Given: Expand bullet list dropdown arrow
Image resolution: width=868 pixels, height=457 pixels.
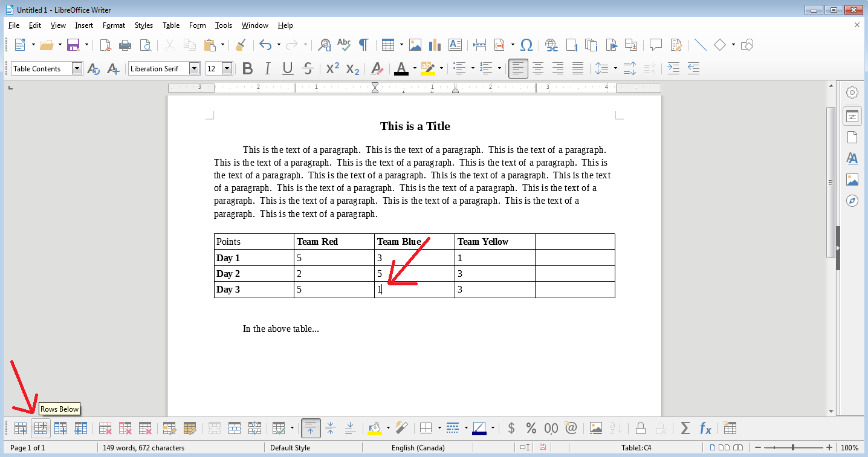Looking at the screenshot, I should point(473,68).
